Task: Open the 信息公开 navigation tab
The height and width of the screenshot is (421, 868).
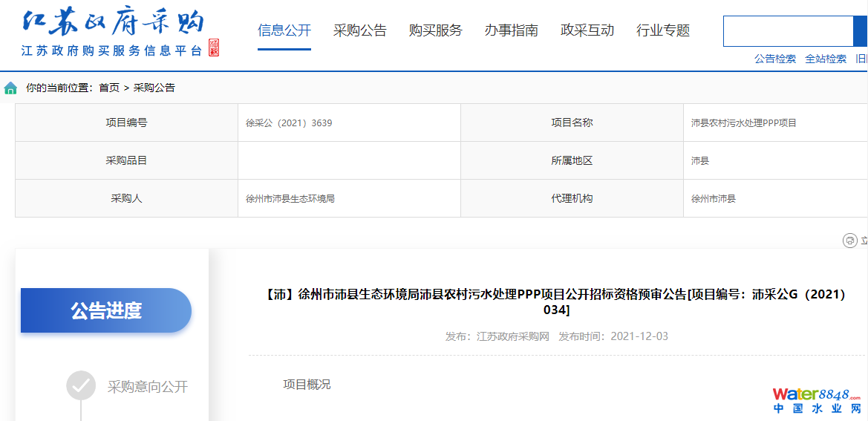Action: point(284,30)
